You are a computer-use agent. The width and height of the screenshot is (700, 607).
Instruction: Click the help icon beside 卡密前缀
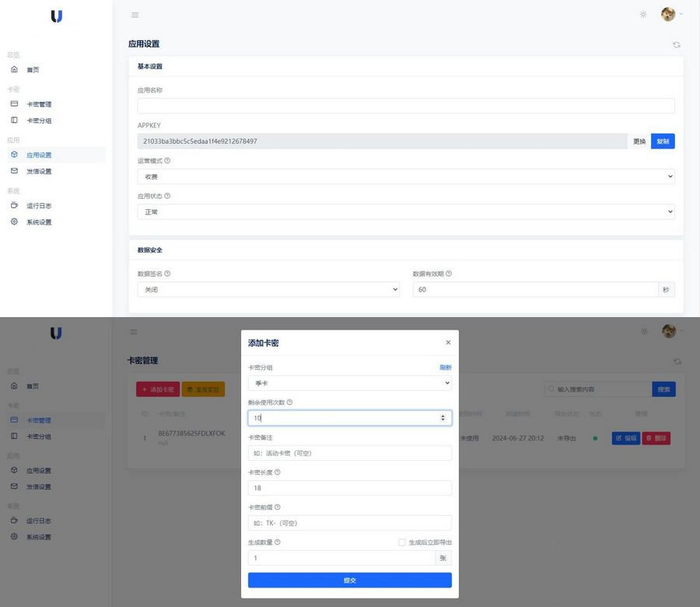278,508
